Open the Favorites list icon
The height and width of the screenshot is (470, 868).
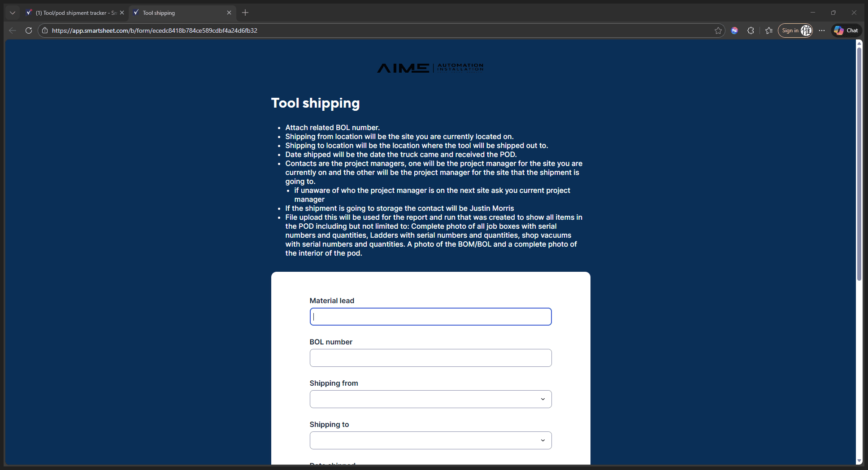tap(769, 30)
